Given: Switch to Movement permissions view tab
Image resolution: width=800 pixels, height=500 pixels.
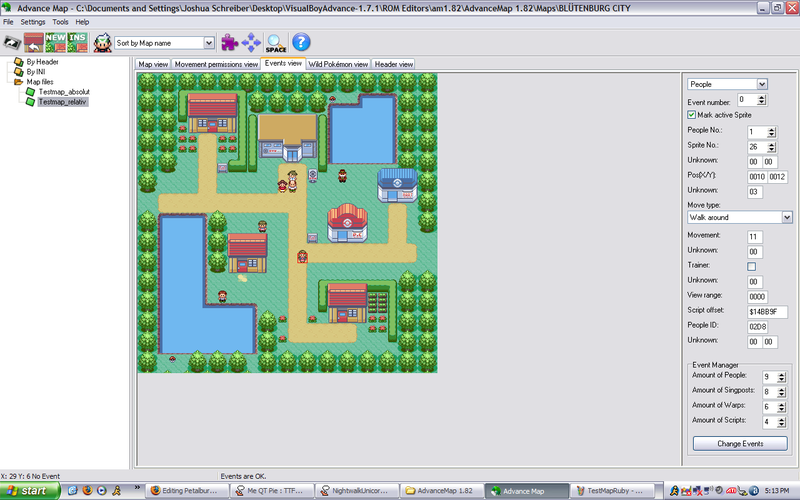Looking at the screenshot, I should click(x=216, y=64).
